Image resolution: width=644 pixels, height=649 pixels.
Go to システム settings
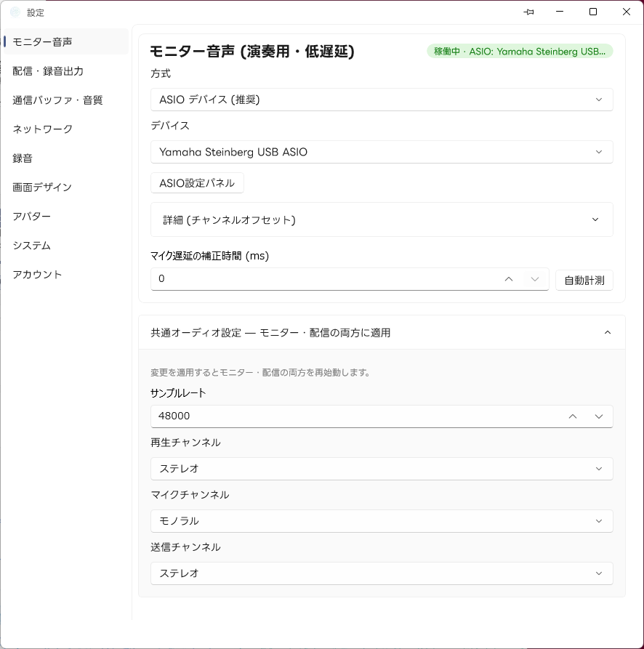(x=66, y=246)
